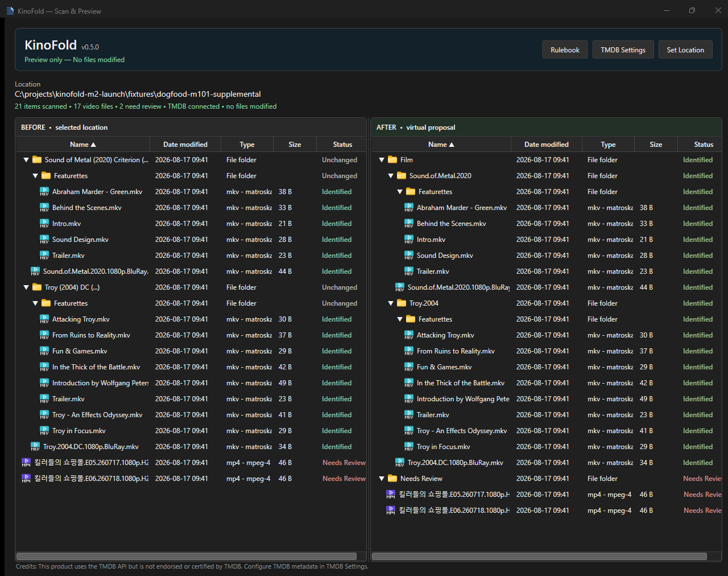Viewport: 728px width, 576px height.
Task: Collapse Featurettes under Troy (2004) DC in BEFORE
Action: pos(35,303)
